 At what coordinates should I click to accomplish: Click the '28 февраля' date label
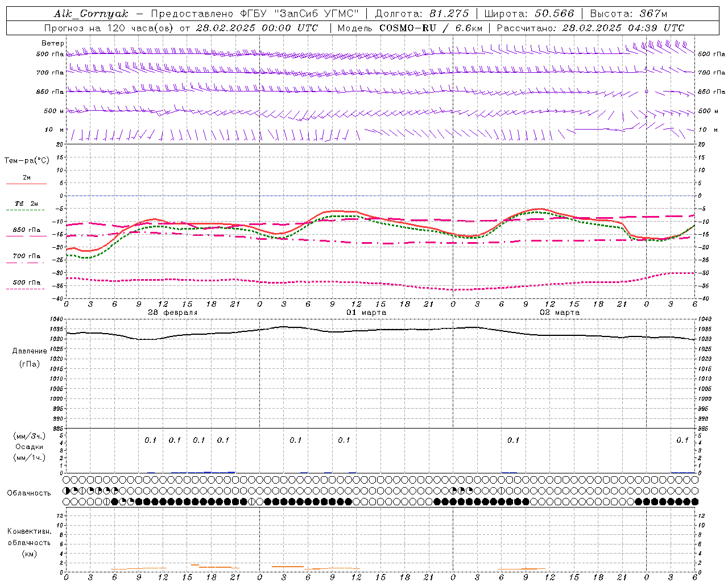click(173, 313)
